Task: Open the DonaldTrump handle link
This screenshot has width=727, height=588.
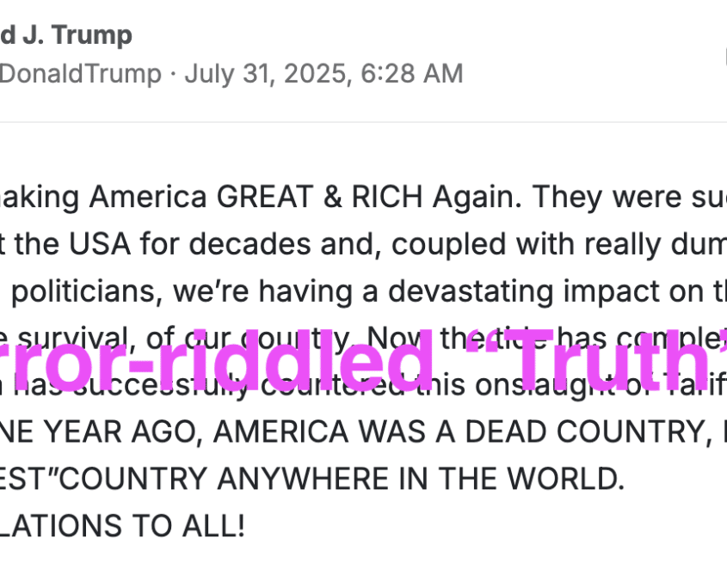Action: pyautogui.click(x=81, y=74)
